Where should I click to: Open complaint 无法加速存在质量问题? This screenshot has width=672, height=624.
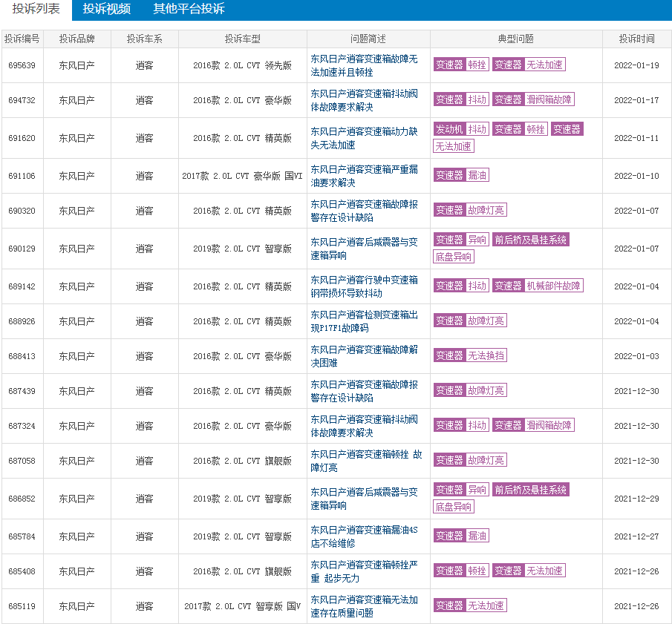click(x=364, y=606)
